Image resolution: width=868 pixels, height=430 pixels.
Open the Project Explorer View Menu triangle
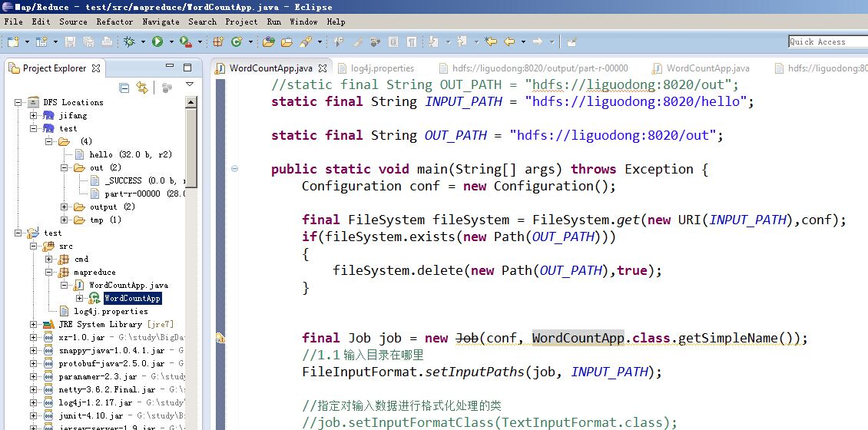[190, 84]
